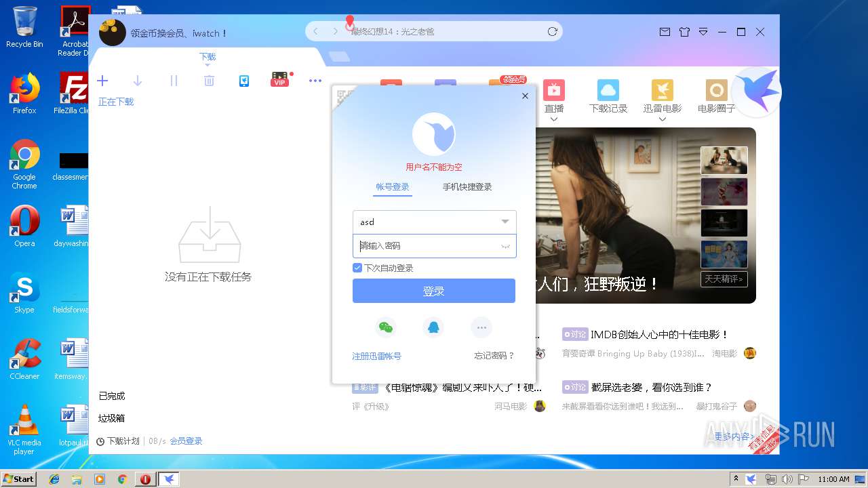
Task: Open the skin shirt icon
Action: coord(684,32)
